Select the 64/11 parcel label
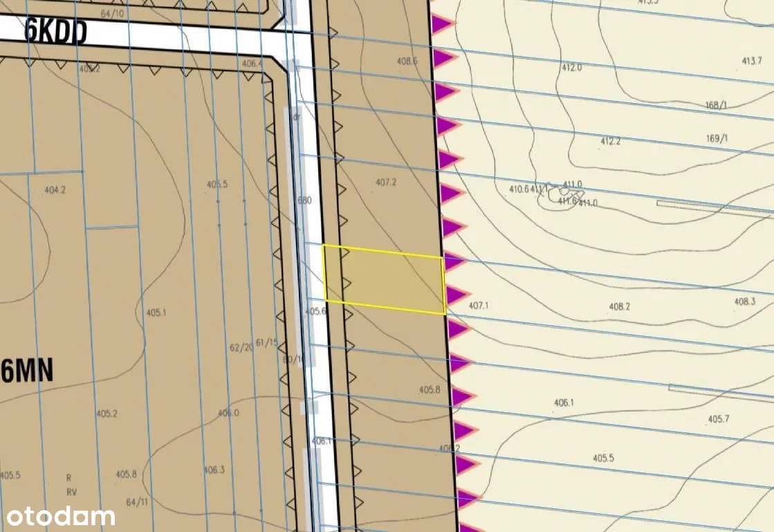The image size is (774, 532). 137,502
